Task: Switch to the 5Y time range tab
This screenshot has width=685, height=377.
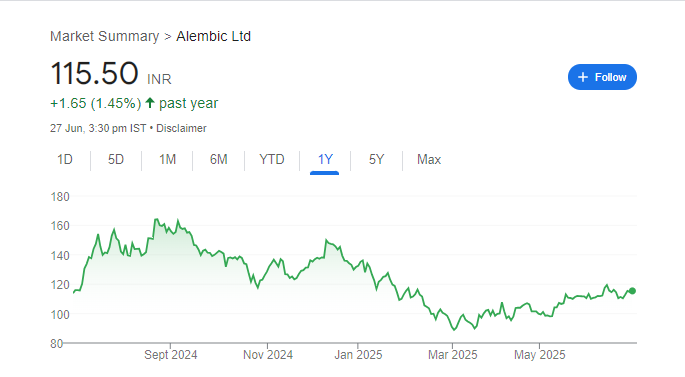Action: point(376,159)
